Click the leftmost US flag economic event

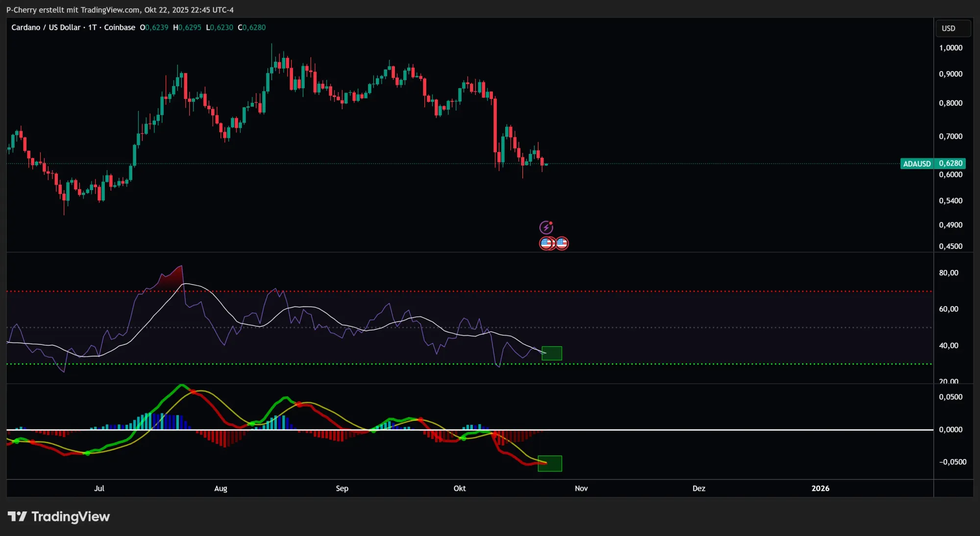(545, 243)
